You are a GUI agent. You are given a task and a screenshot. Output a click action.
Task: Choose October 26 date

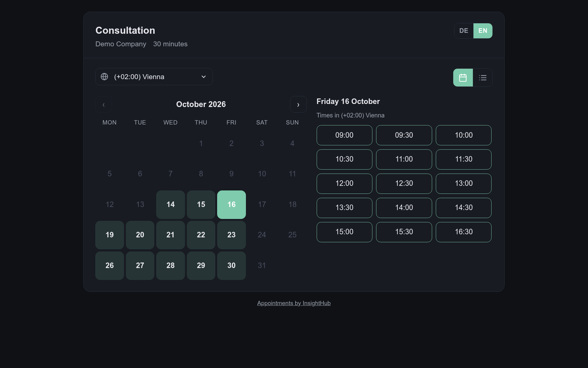(110, 266)
